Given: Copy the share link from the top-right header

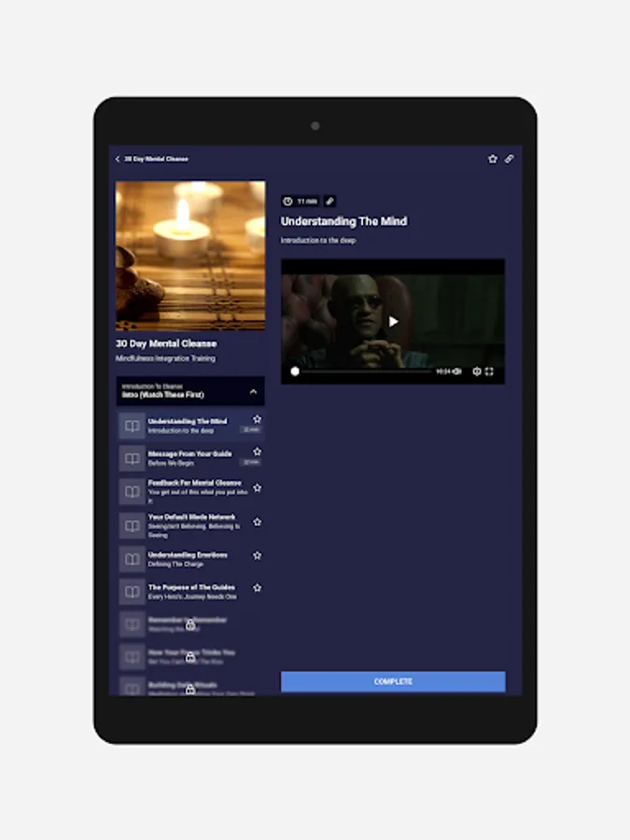Looking at the screenshot, I should coord(509,159).
